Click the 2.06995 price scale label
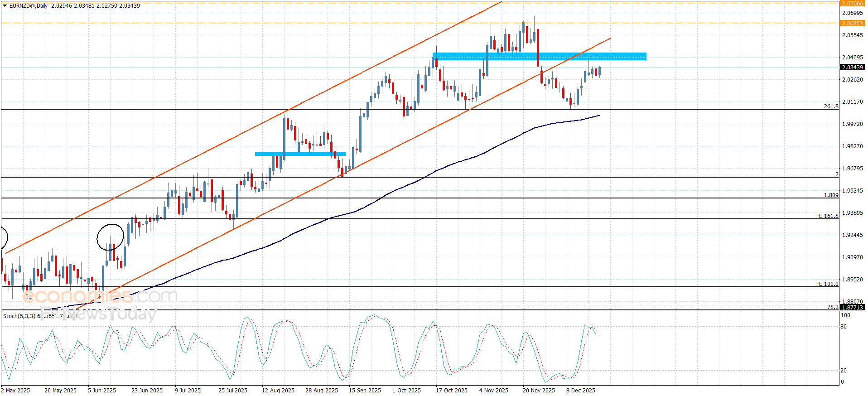This screenshot has height=396, width=868. (852, 13)
